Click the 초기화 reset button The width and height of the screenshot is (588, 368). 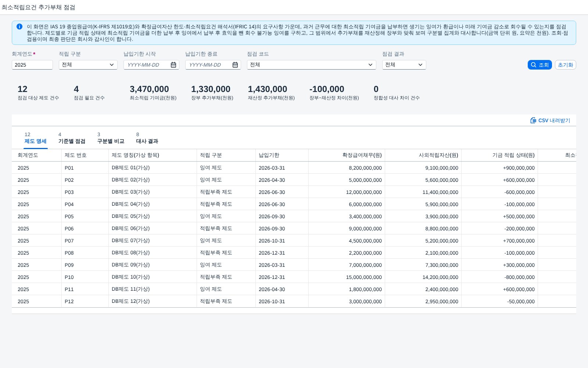point(566,65)
